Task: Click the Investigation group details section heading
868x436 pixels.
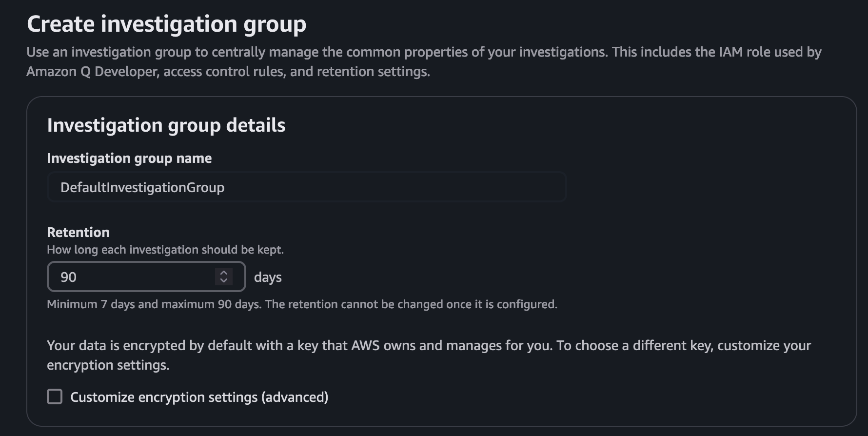Action: point(166,125)
